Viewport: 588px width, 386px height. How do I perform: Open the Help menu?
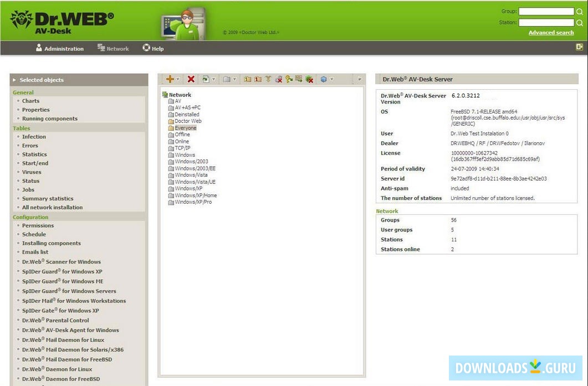(153, 48)
